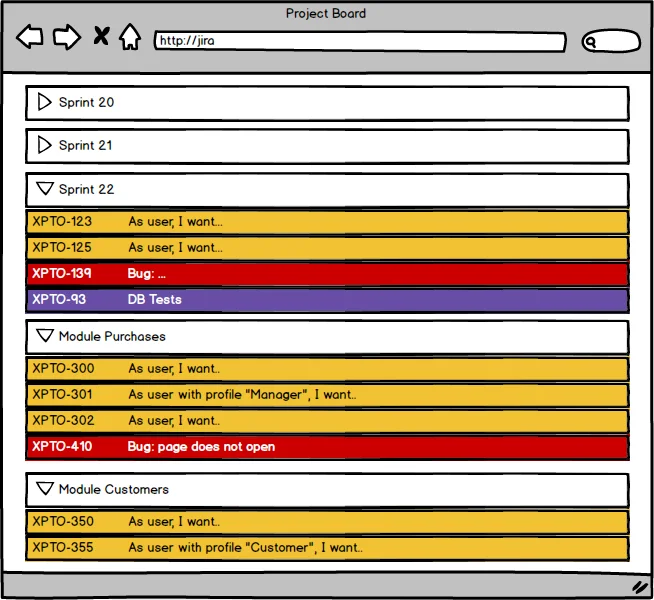This screenshot has height=600, width=654.
Task: Select the XPTO-93 DB Tests item
Action: [327, 300]
